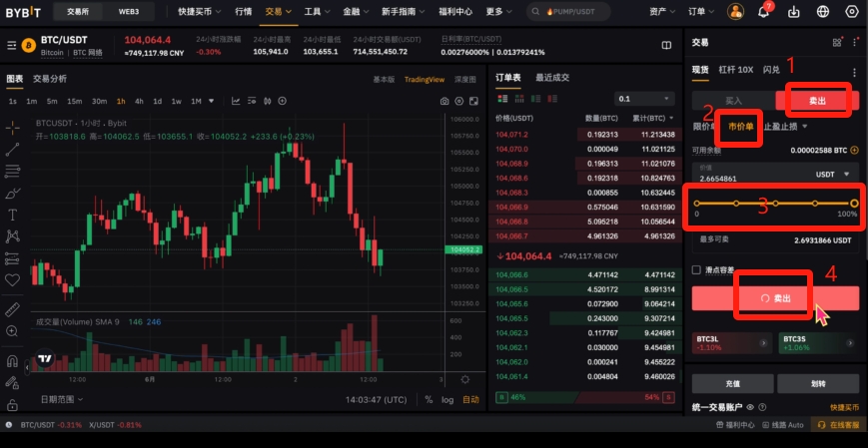Viewport: 868px width, 448px height.
Task: Select the trend line drawing tool
Action: [x=12, y=150]
